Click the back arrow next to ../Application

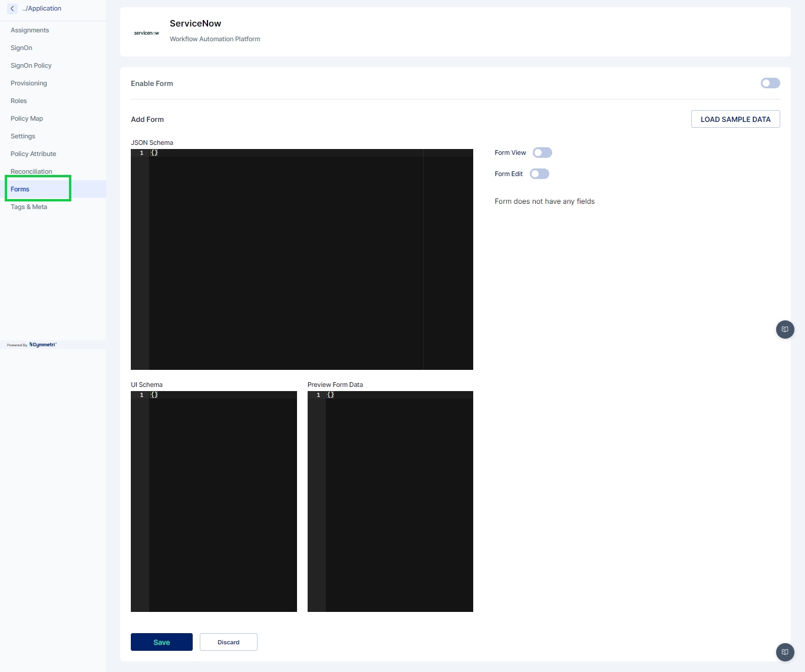(x=12, y=8)
